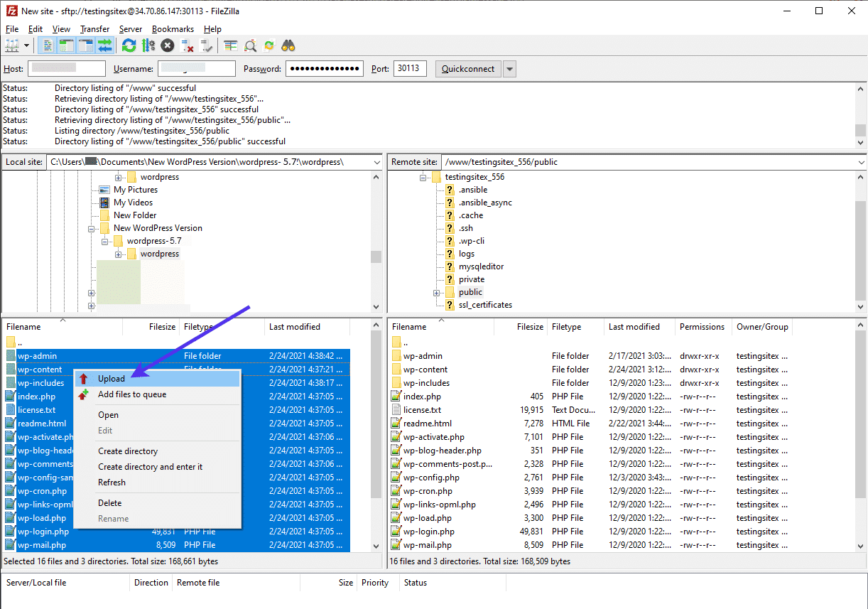The height and width of the screenshot is (609, 868).
Task: Open Quickconnect history dropdown arrow
Action: tap(509, 69)
